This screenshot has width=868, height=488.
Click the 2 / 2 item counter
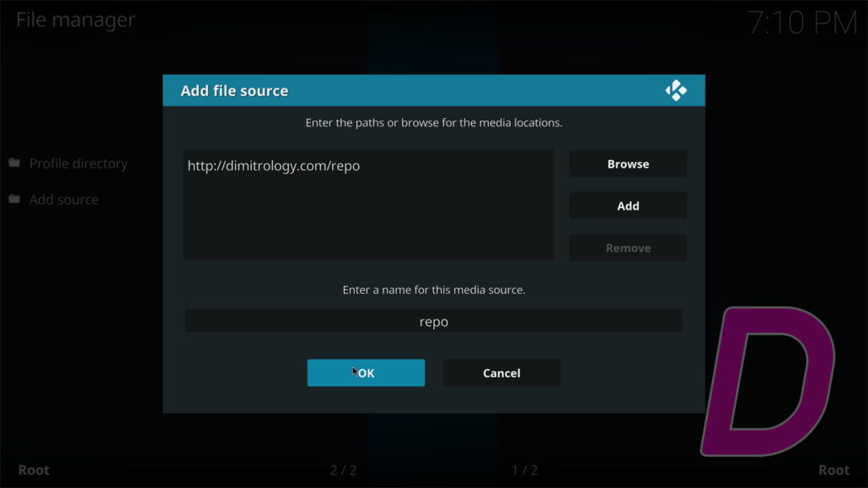[x=343, y=470]
